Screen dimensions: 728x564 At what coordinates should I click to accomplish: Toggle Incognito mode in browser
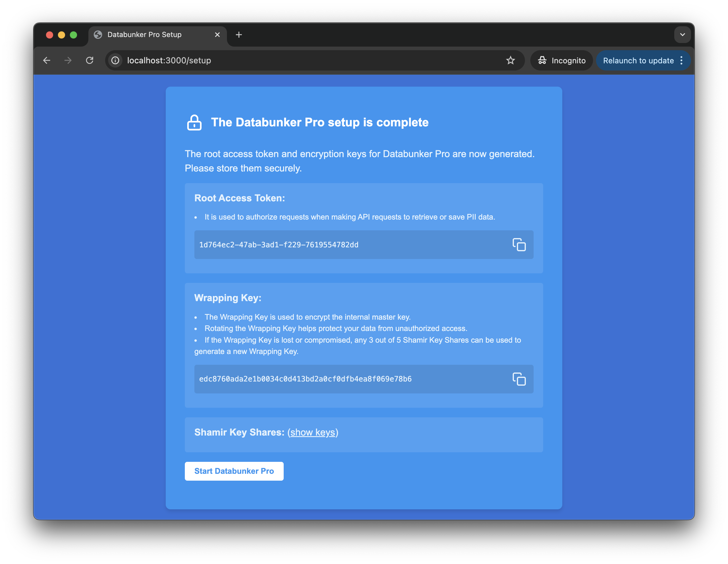[x=561, y=60]
